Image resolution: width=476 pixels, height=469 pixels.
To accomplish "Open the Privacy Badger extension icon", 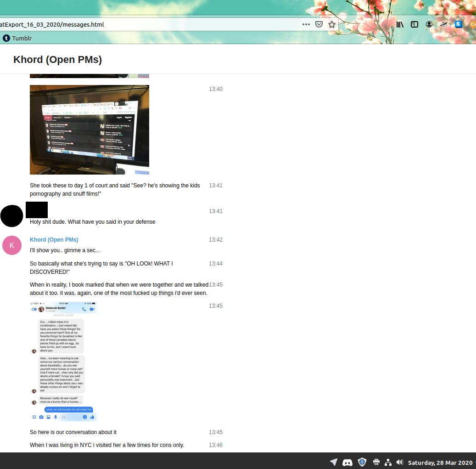I will [x=444, y=24].
